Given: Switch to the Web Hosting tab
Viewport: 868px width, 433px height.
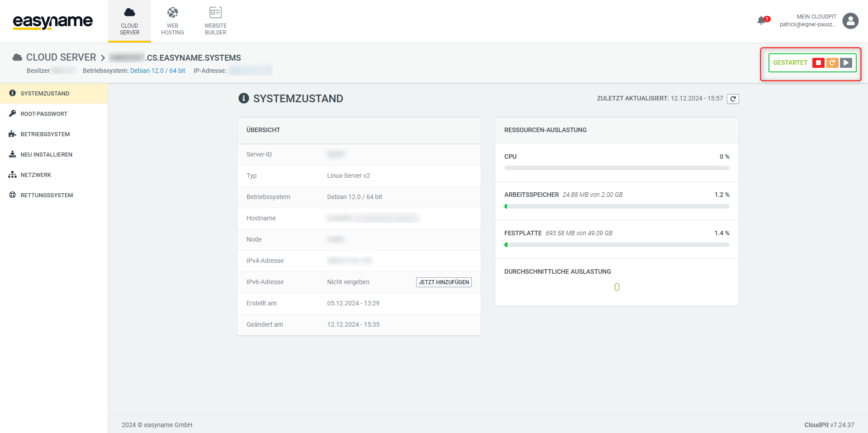Looking at the screenshot, I should tap(172, 21).
